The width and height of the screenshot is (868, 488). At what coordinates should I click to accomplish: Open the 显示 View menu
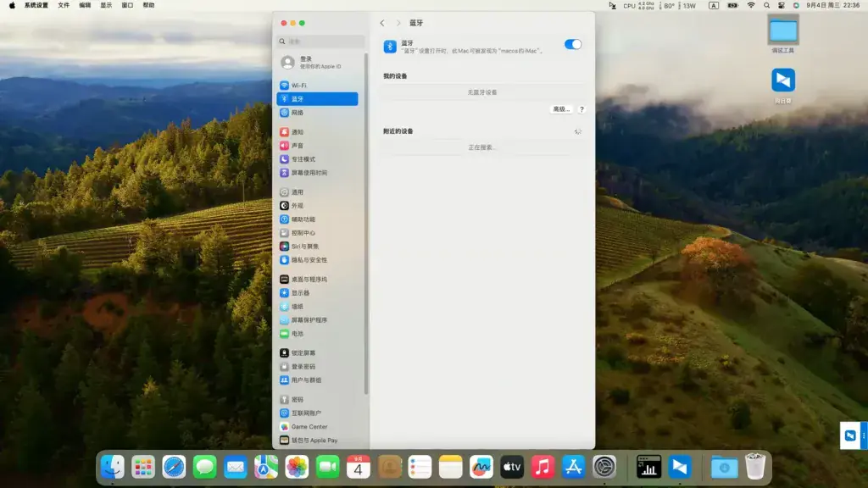coord(106,6)
